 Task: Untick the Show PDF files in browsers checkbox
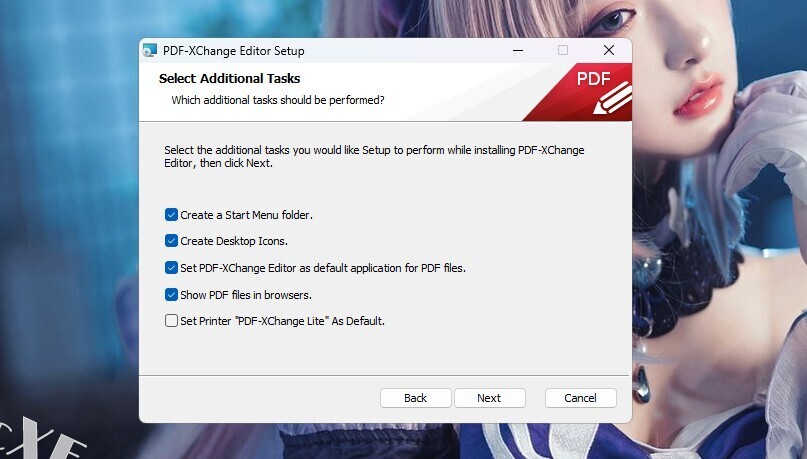coord(171,294)
